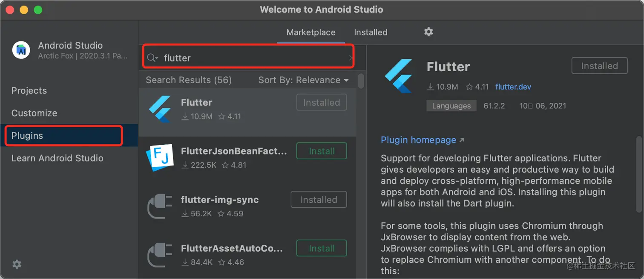Click the Languages tag

[451, 106]
